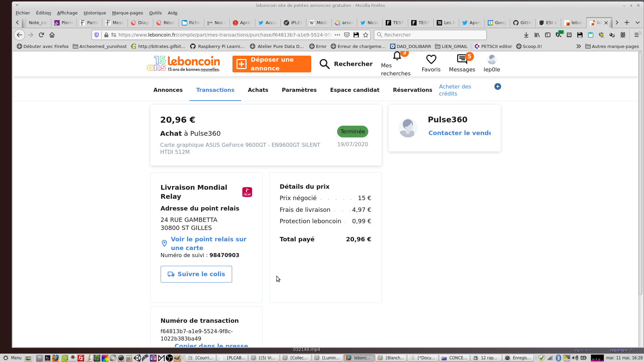Viewport: 644px width, 362px height.
Task: Click the Rechercher magnifier icon
Action: click(x=324, y=64)
